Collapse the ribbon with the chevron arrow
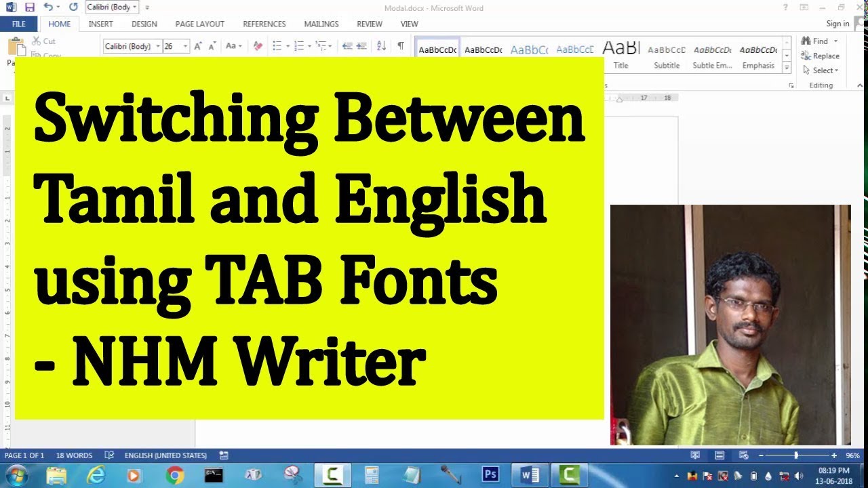The width and height of the screenshot is (868, 488). (x=859, y=86)
